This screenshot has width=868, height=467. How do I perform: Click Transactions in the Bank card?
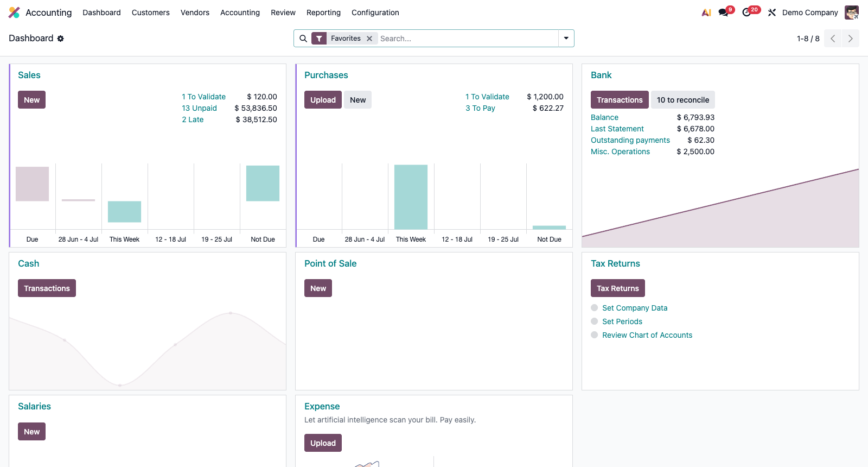coord(620,100)
